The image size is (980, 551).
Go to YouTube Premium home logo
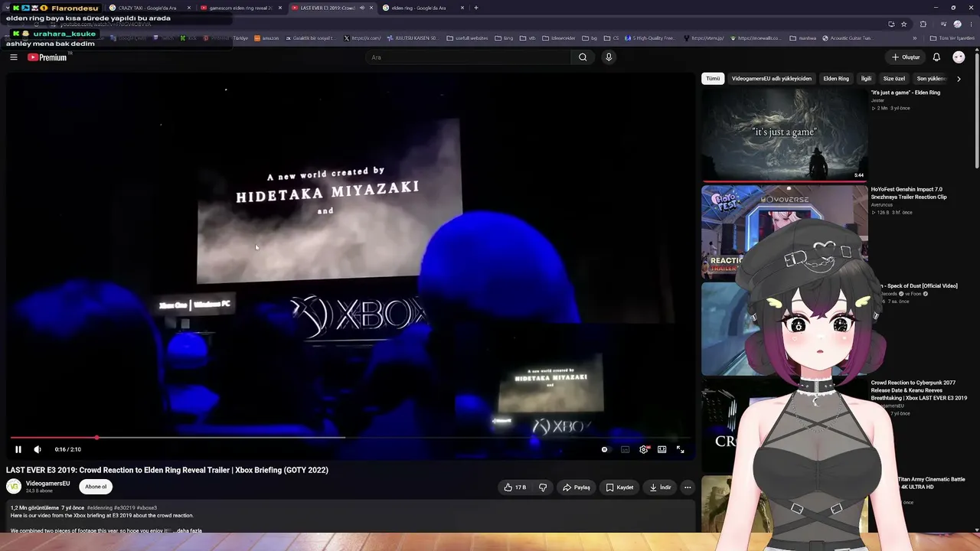[47, 57]
